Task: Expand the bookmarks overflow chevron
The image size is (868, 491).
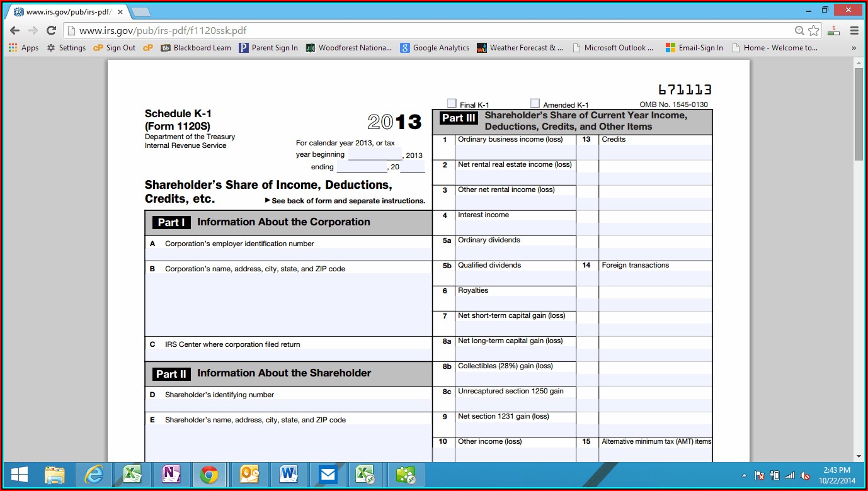Action: click(x=854, y=48)
